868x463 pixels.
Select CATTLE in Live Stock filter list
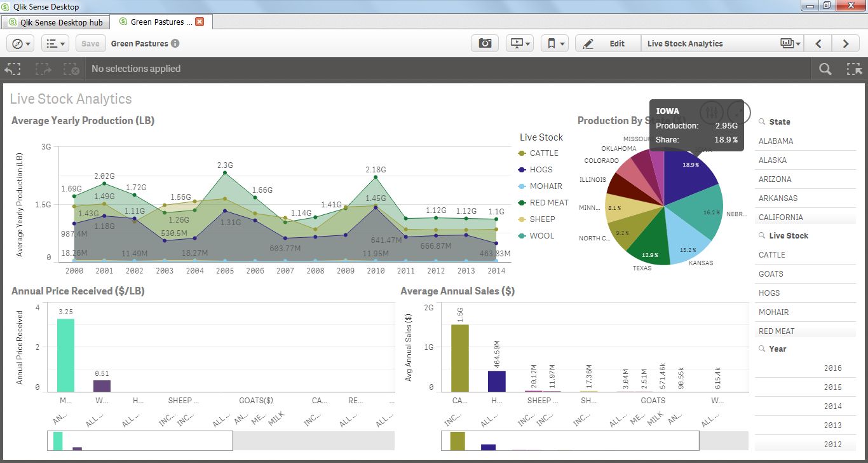click(805, 254)
